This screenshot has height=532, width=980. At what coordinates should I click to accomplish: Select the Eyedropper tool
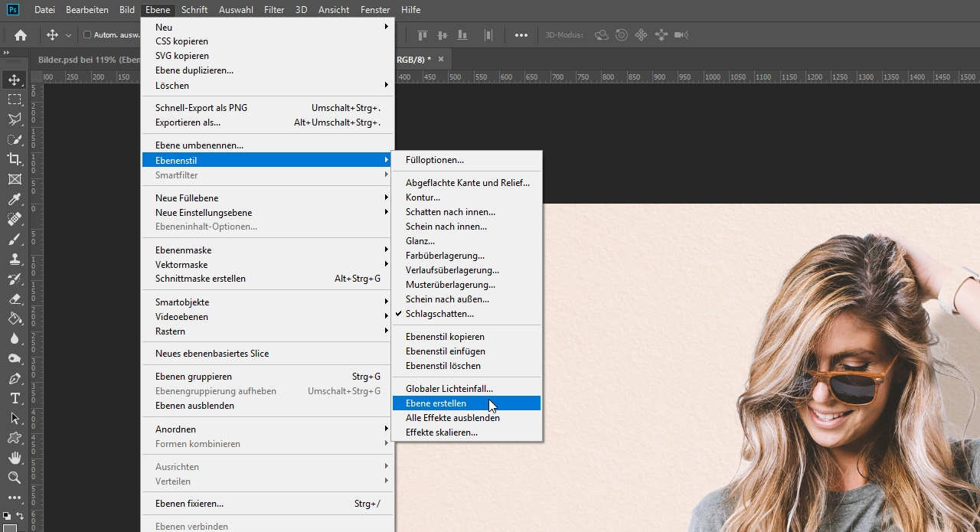15,199
